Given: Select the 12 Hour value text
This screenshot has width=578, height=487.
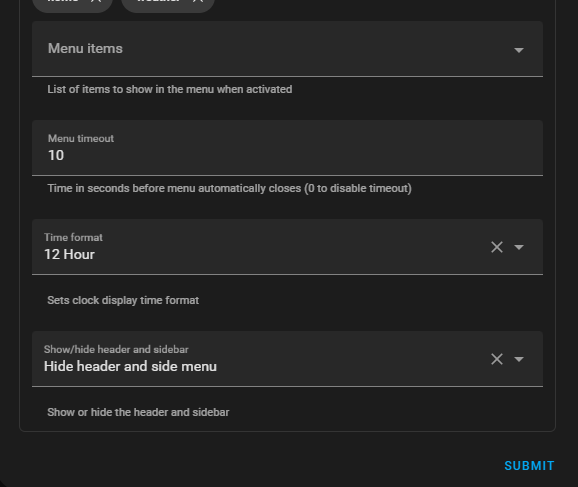Looking at the screenshot, I should tap(69, 254).
